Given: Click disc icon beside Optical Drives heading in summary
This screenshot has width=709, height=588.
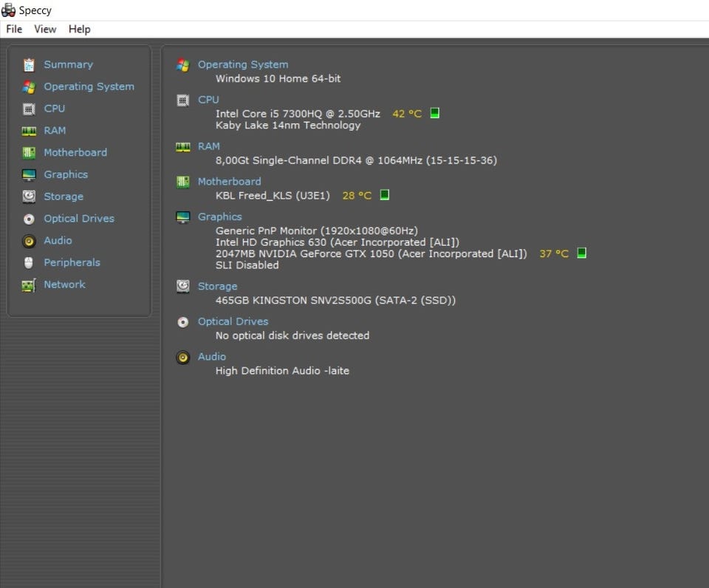Looking at the screenshot, I should pyautogui.click(x=182, y=323).
